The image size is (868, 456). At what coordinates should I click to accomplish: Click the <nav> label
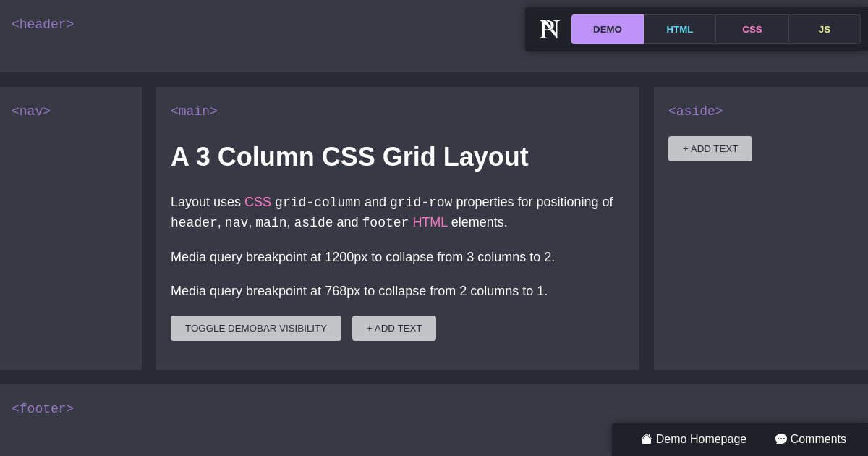point(31,111)
